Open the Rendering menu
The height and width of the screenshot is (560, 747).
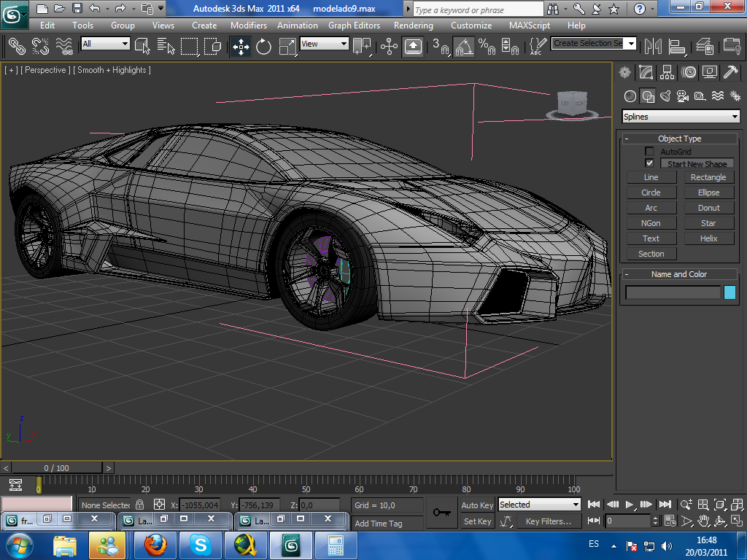click(413, 25)
